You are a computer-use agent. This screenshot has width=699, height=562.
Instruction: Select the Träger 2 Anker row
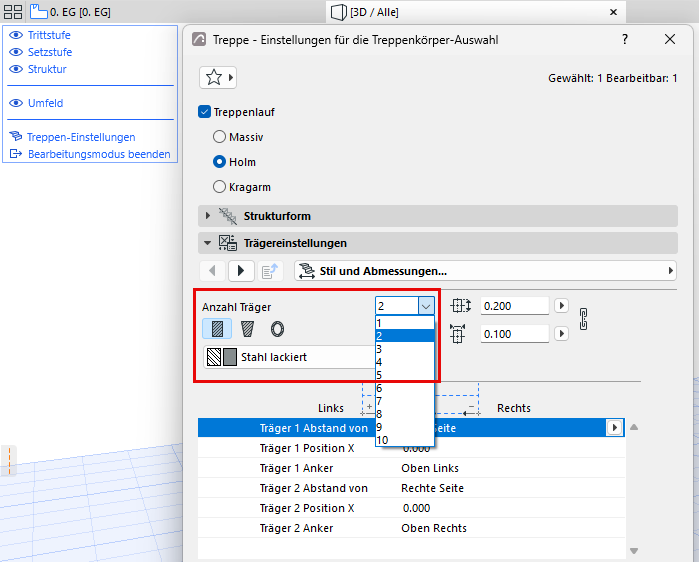pos(411,528)
